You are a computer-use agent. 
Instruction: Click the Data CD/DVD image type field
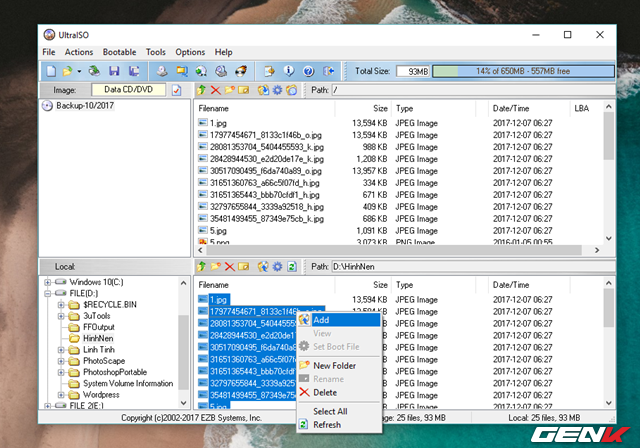pyautogui.click(x=129, y=90)
